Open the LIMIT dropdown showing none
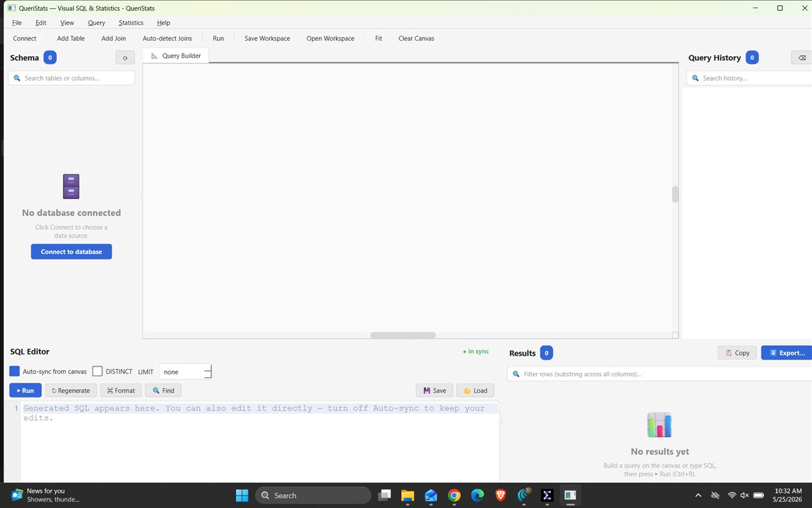 coord(185,371)
